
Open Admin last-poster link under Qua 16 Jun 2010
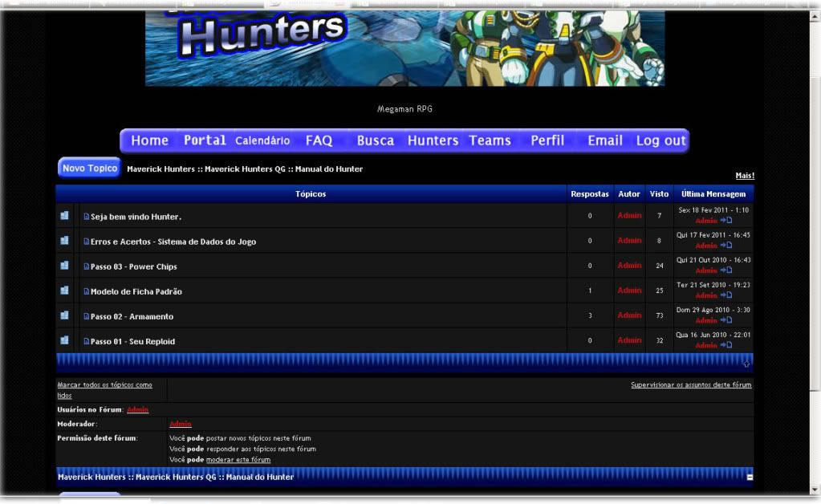coord(706,345)
